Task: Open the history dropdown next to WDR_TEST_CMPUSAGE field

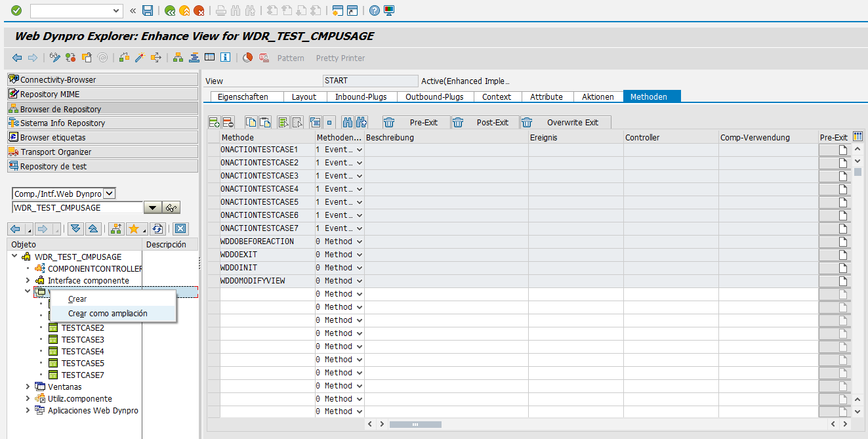Action: (x=152, y=208)
